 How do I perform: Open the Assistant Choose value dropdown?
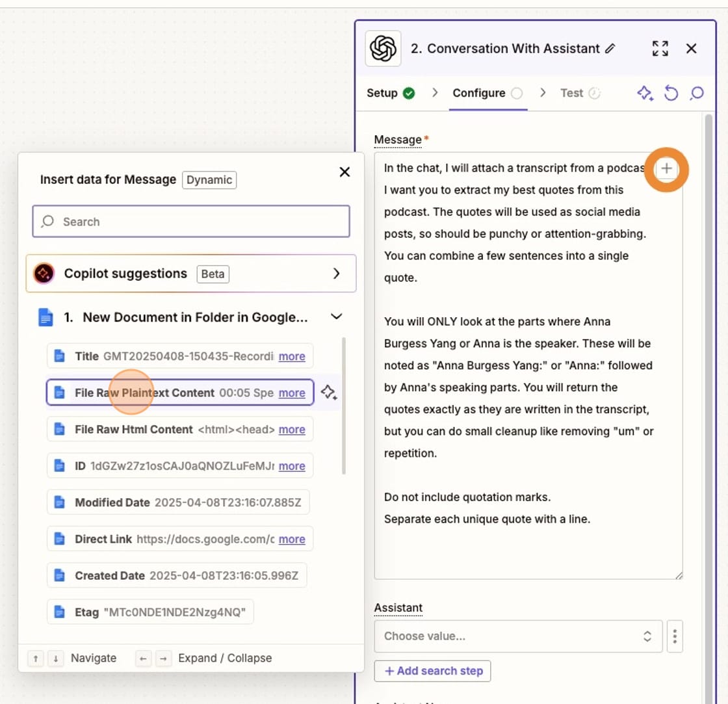pyautogui.click(x=518, y=636)
